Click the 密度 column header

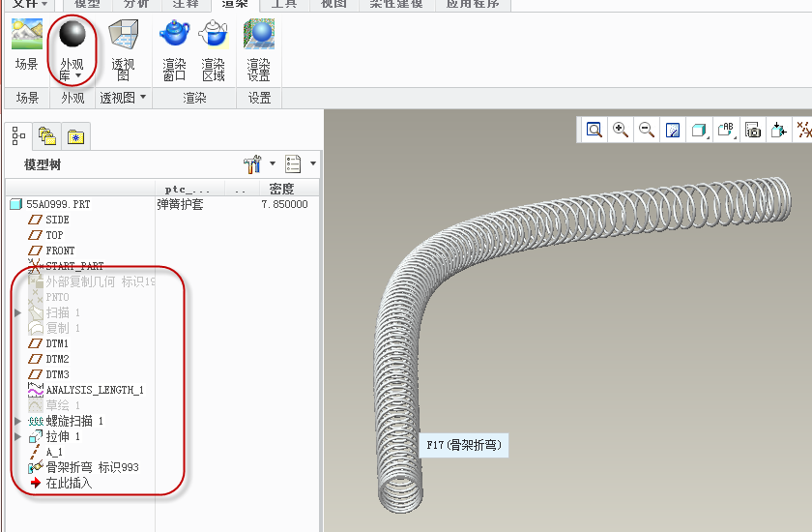point(281,189)
